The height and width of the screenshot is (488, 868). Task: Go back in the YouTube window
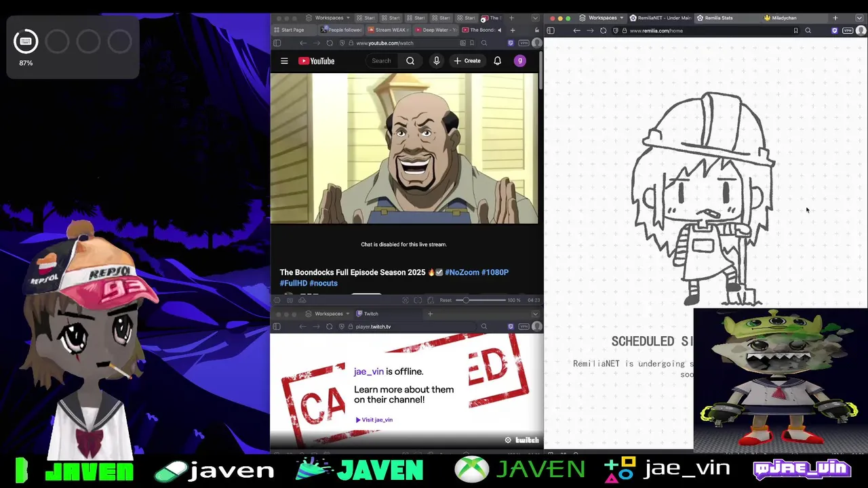pos(303,43)
